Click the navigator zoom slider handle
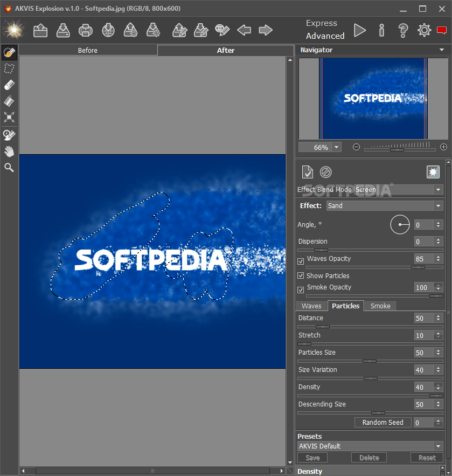This screenshot has width=452, height=476. [x=397, y=150]
